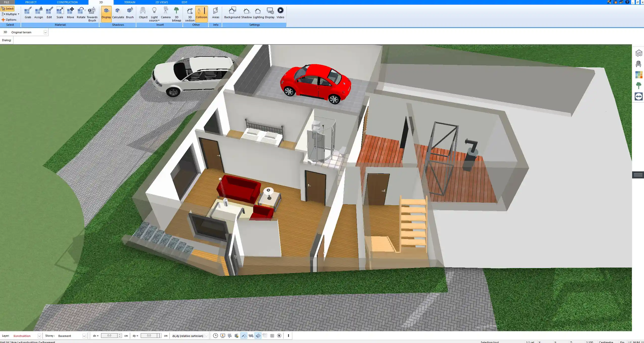Viewport: 644px width, 343px height.
Task: Open the Light source dropdown
Action: [x=154, y=14]
